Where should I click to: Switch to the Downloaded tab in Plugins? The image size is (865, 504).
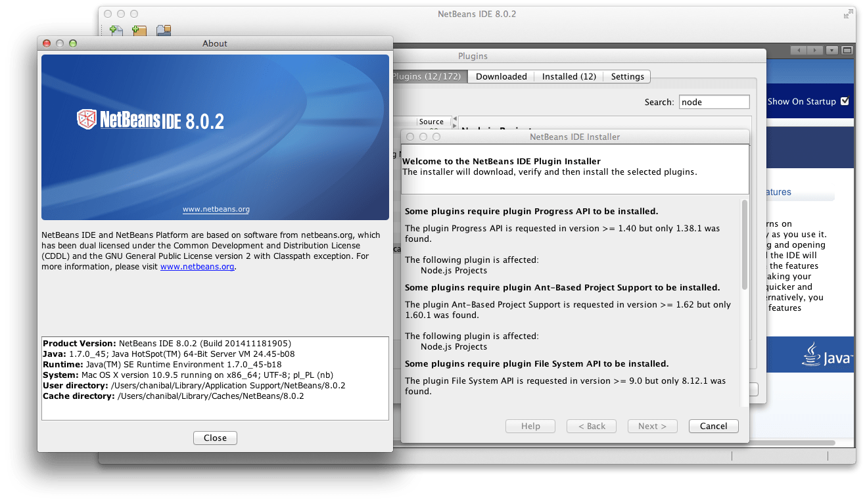coord(502,76)
